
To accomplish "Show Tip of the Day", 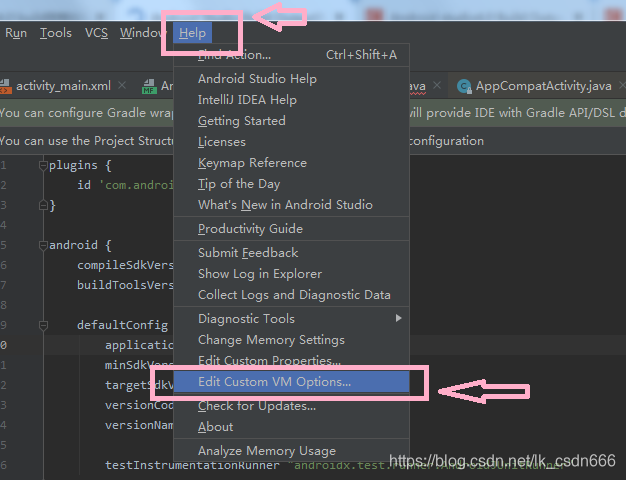I will coord(291,184).
